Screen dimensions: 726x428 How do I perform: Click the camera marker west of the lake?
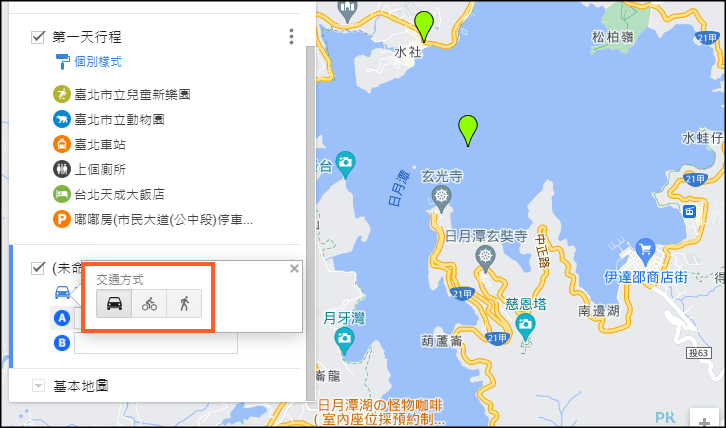coord(345,164)
